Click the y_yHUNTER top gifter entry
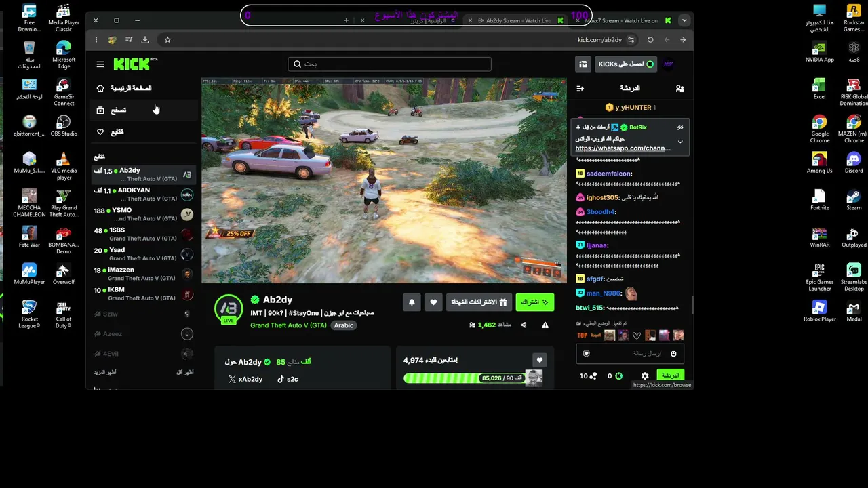 pyautogui.click(x=630, y=108)
